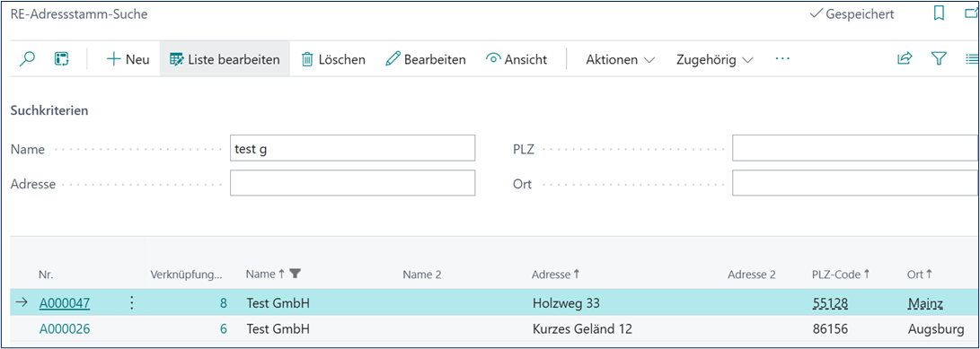Click filter funnel icon on Name column
Image resolution: width=980 pixels, height=349 pixels.
coord(296,273)
